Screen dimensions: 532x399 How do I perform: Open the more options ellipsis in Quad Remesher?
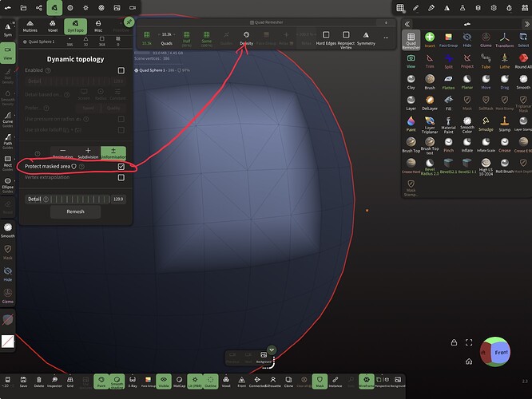(x=386, y=38)
